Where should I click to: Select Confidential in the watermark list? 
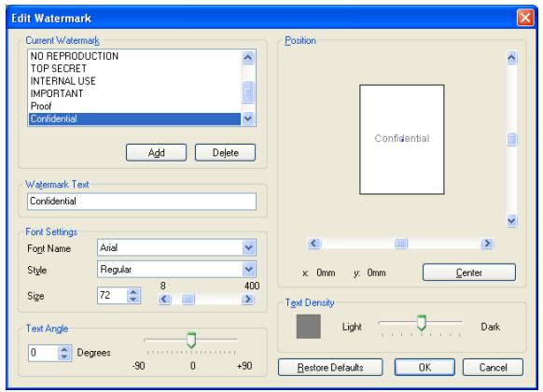tap(134, 119)
